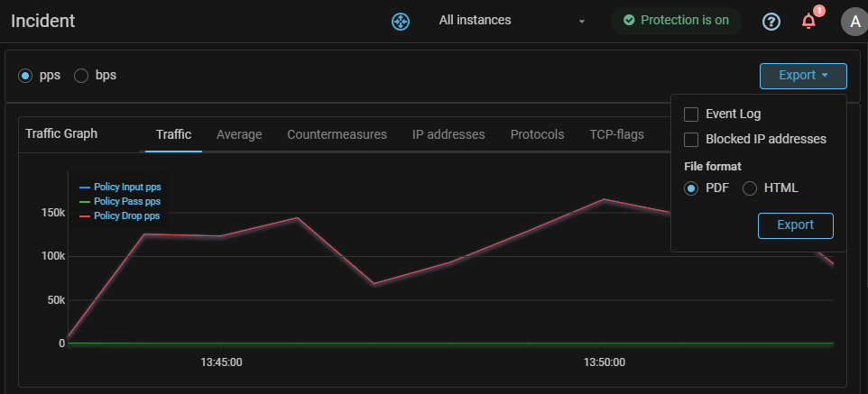The image size is (868, 394).
Task: Switch to the Average tab
Action: (239, 134)
